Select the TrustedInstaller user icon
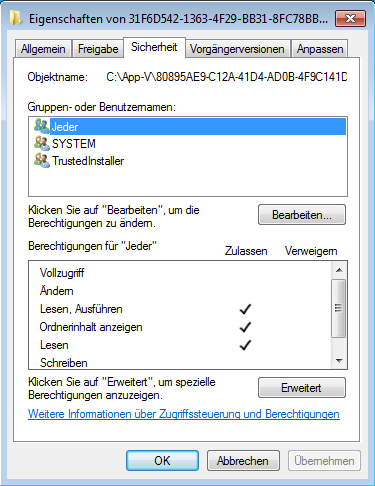The height and width of the screenshot is (486, 375). click(41, 160)
